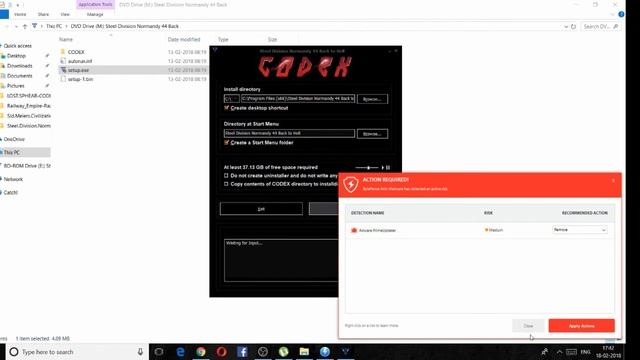Click the Explorer help question icon
640x360 pixels.
[x=621, y=14]
